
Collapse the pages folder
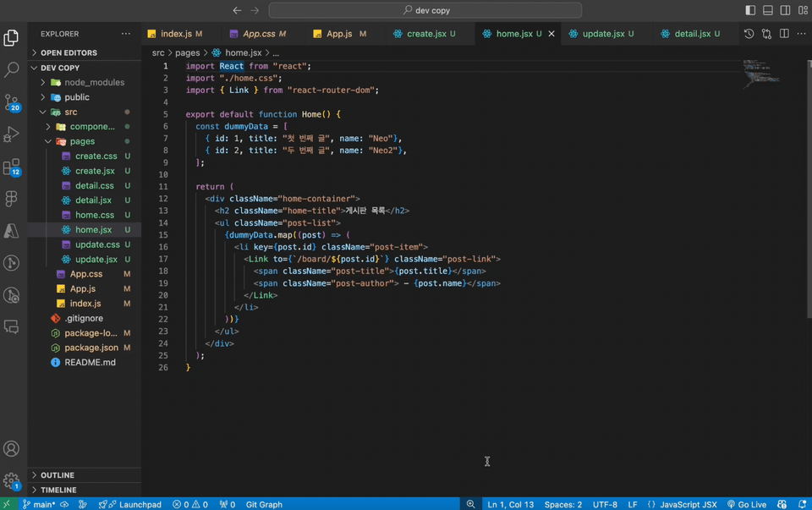(85, 141)
